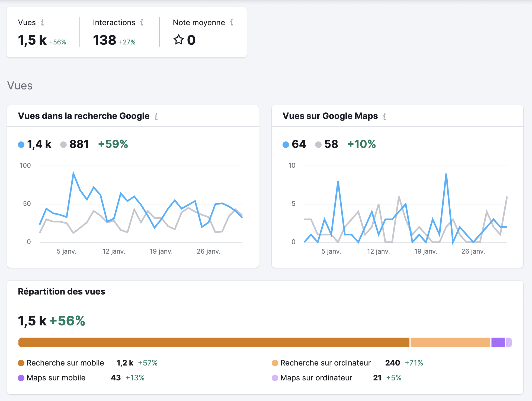Click the info icon beside Interactions
Image resolution: width=532 pixels, height=401 pixels.
(x=142, y=22)
